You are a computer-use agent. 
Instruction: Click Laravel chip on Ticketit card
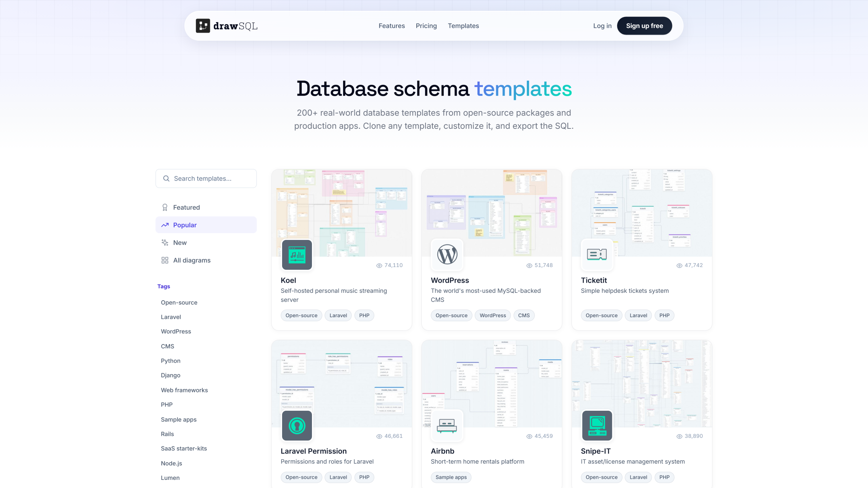(638, 316)
